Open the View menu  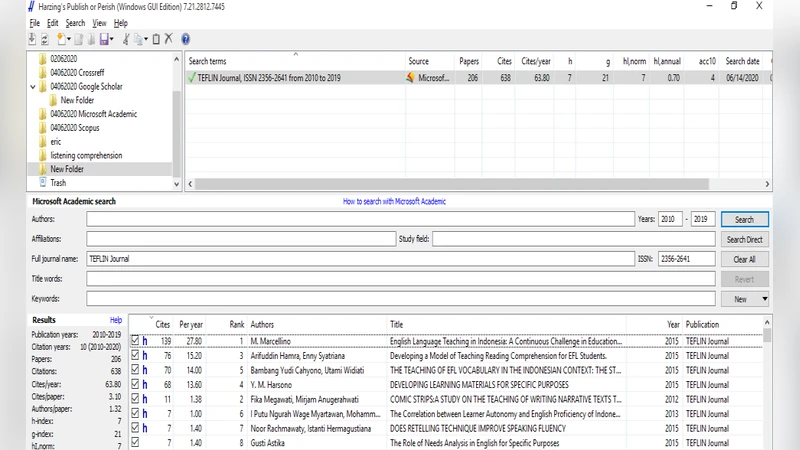pyautogui.click(x=99, y=22)
